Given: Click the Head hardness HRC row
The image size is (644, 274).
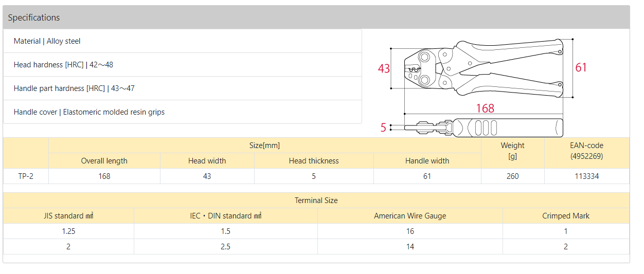Looking at the screenshot, I should click(x=183, y=65).
